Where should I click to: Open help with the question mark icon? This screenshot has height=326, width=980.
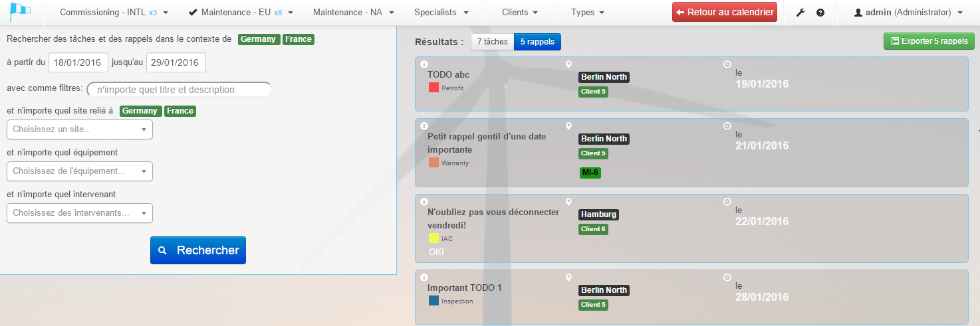(x=820, y=13)
